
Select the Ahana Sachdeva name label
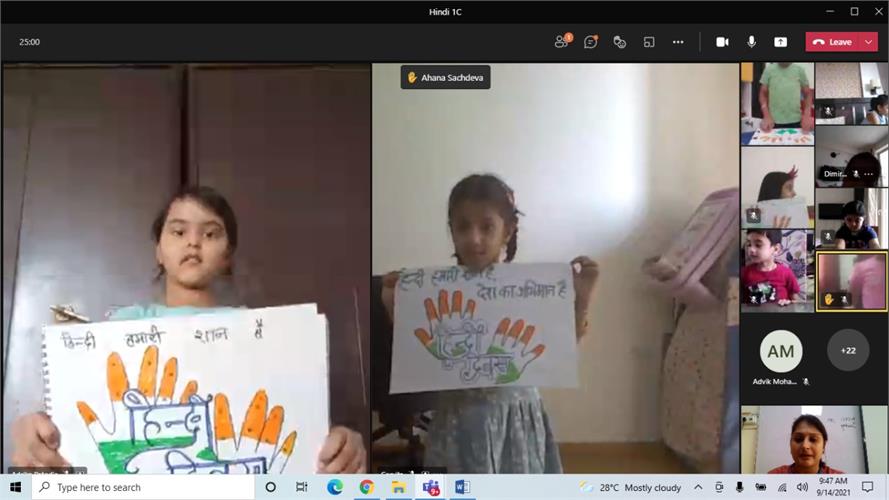[446, 78]
